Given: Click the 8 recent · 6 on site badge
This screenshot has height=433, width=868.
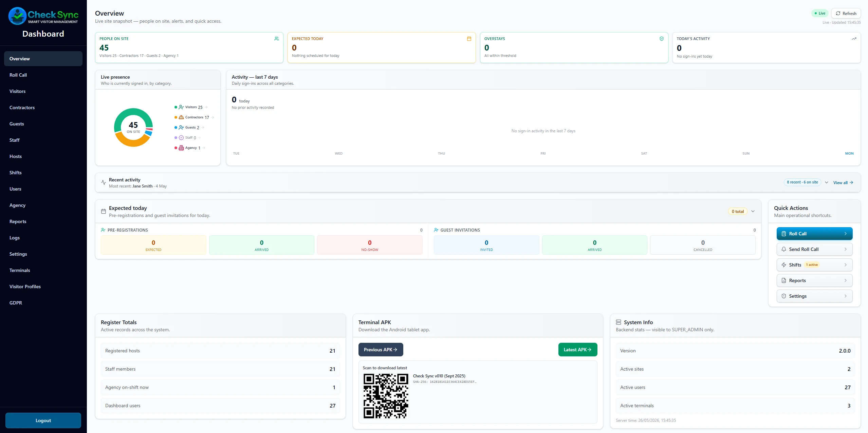Looking at the screenshot, I should (x=802, y=182).
